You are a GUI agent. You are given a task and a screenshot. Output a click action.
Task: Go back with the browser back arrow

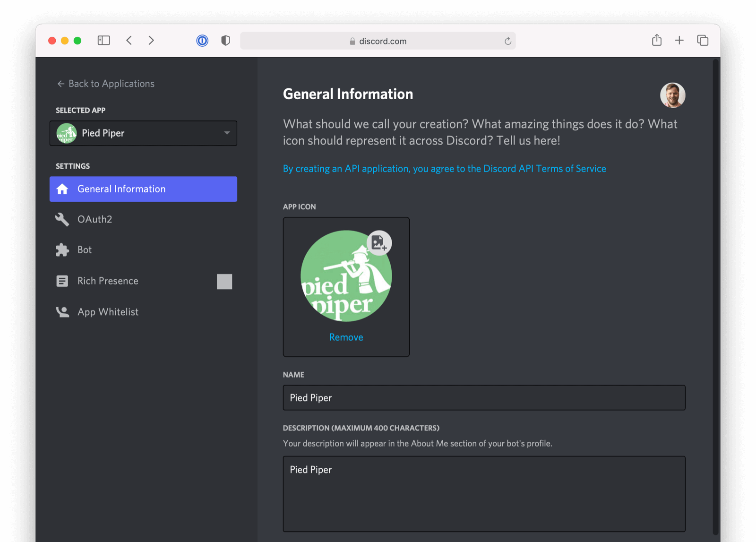pyautogui.click(x=129, y=41)
